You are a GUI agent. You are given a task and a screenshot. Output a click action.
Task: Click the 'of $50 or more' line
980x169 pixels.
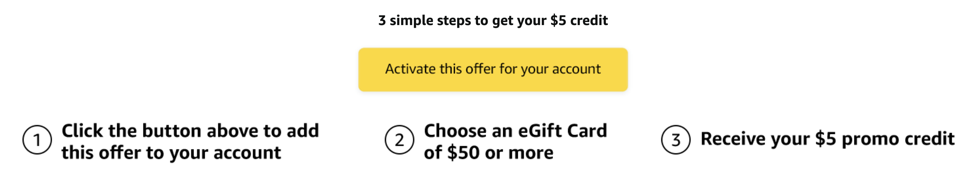(488, 153)
